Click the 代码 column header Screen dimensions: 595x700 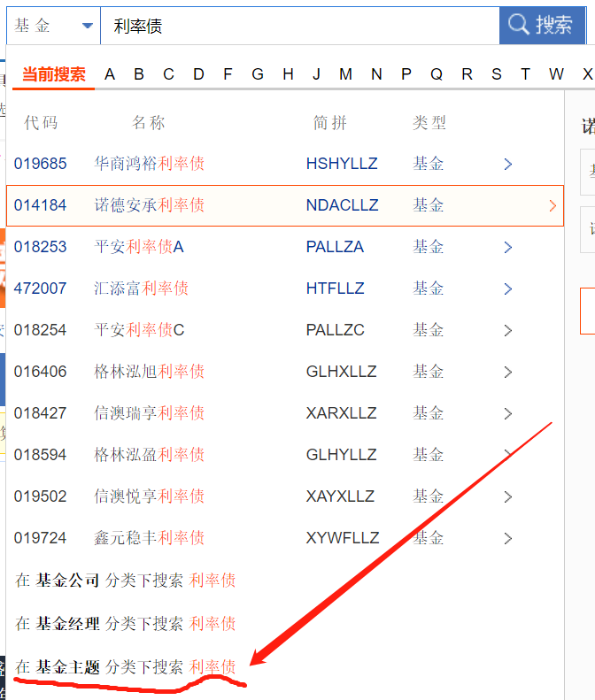point(41,122)
